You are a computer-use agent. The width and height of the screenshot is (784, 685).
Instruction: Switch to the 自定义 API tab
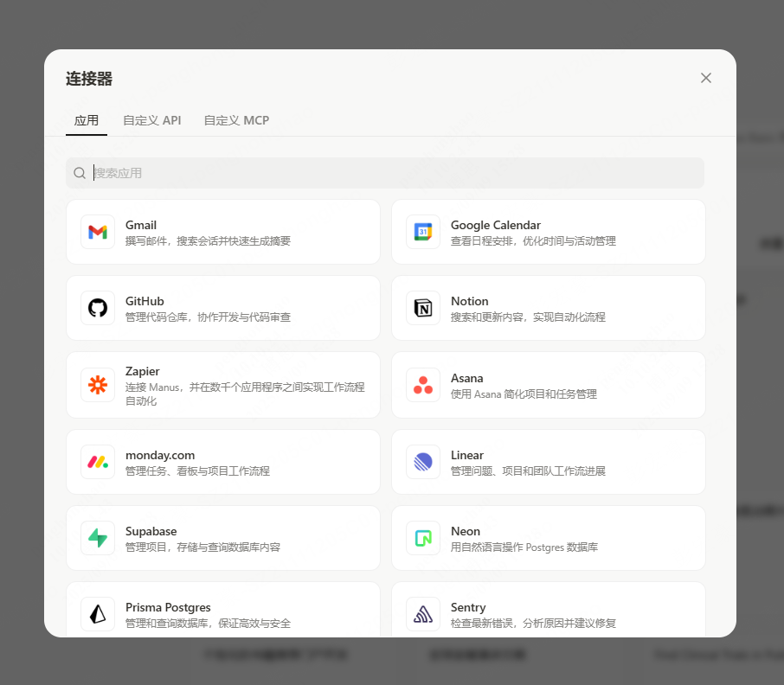152,120
